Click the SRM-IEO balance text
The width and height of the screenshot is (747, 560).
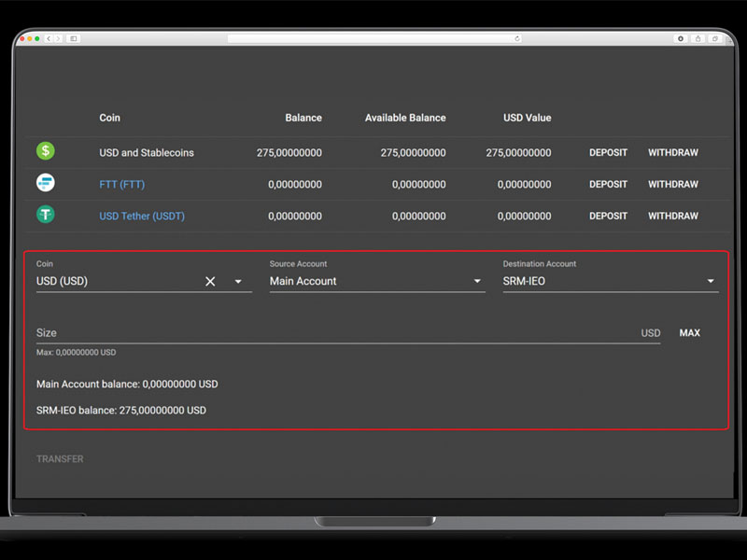[x=121, y=411]
